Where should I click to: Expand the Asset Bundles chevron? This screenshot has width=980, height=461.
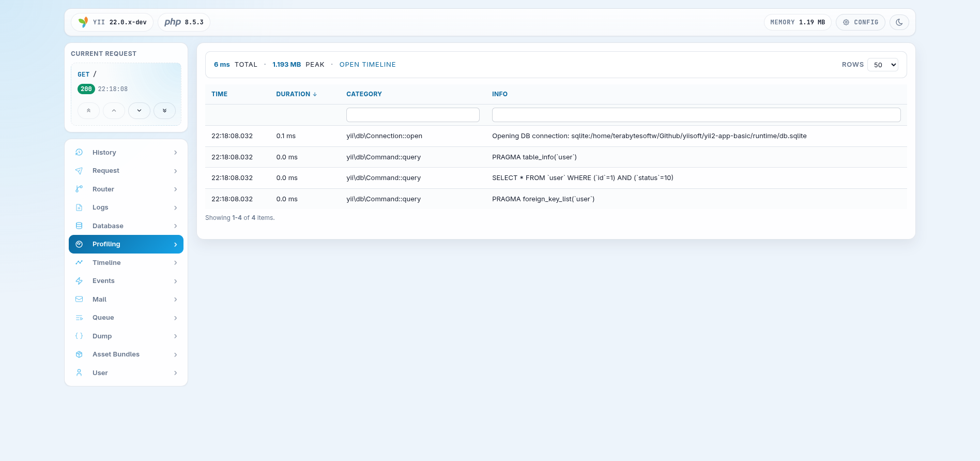pyautogui.click(x=176, y=354)
